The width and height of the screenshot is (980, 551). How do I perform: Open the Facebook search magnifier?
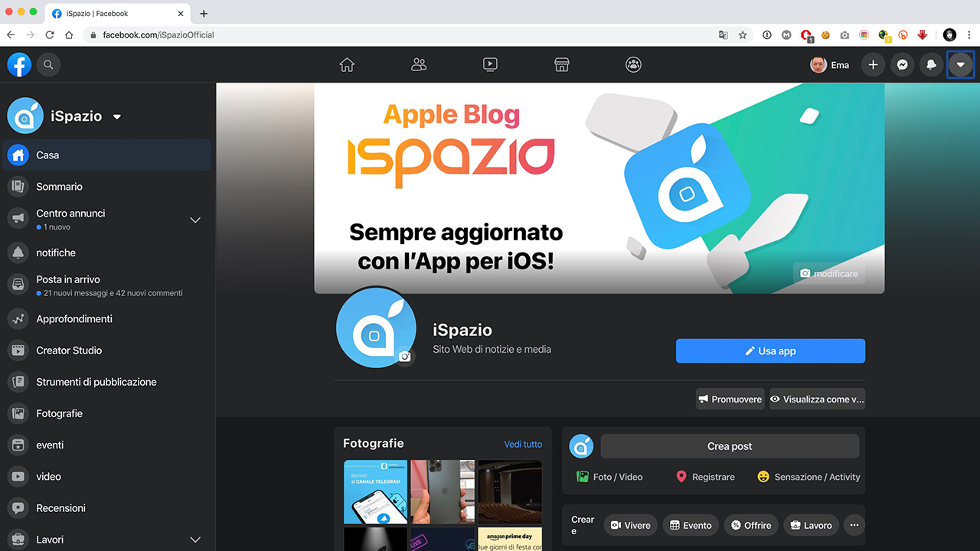48,65
